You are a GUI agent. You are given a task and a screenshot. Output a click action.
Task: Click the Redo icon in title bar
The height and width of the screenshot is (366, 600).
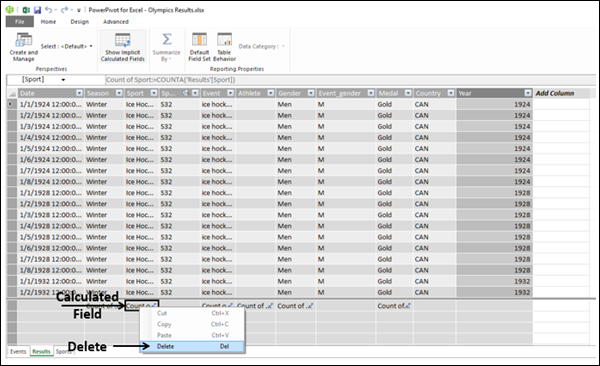pos(64,10)
